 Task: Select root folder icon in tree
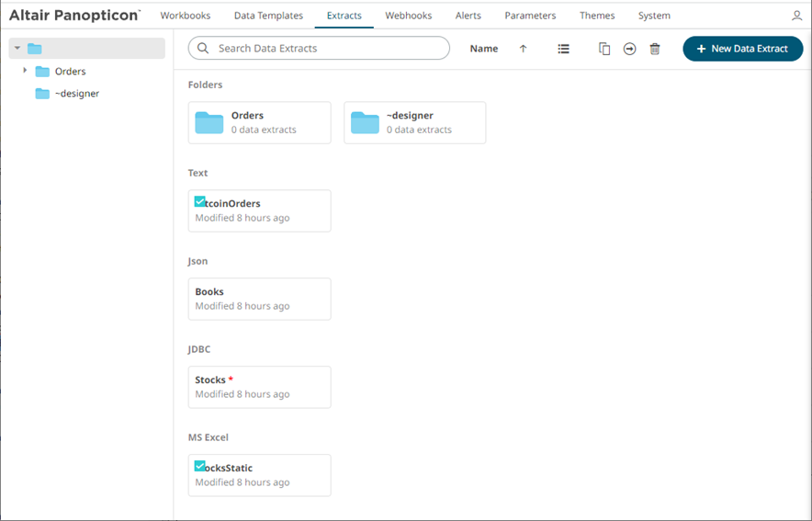click(35, 49)
